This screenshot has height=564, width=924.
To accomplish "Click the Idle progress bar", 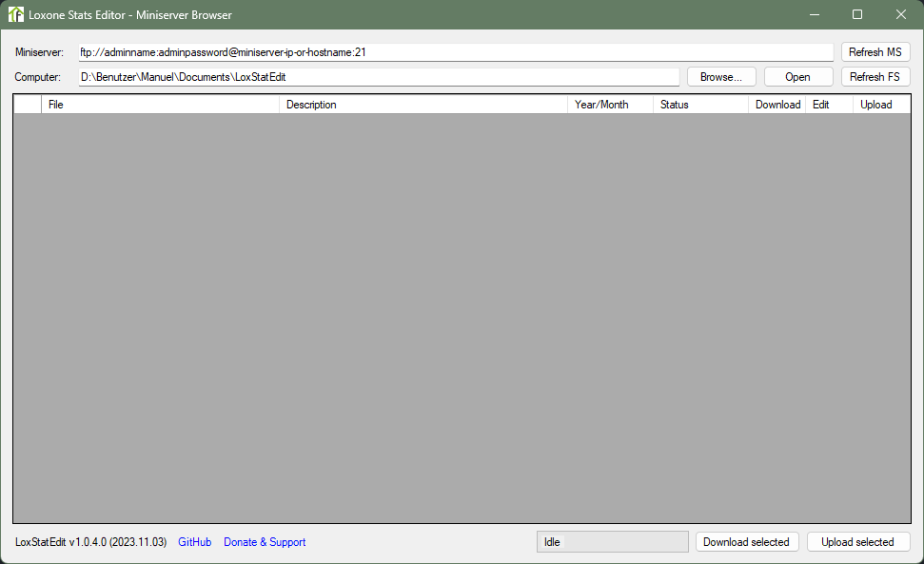I will pos(612,541).
